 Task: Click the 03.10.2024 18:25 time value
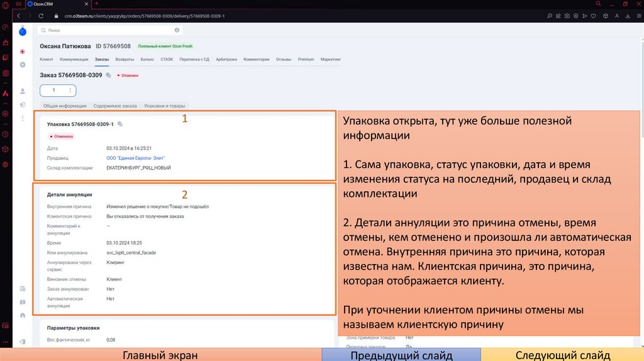pyautogui.click(x=124, y=243)
